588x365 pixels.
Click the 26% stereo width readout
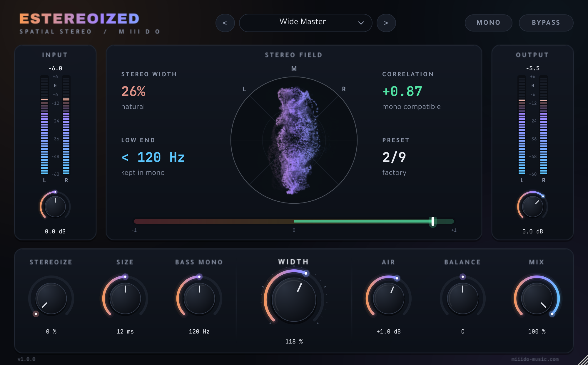click(133, 91)
